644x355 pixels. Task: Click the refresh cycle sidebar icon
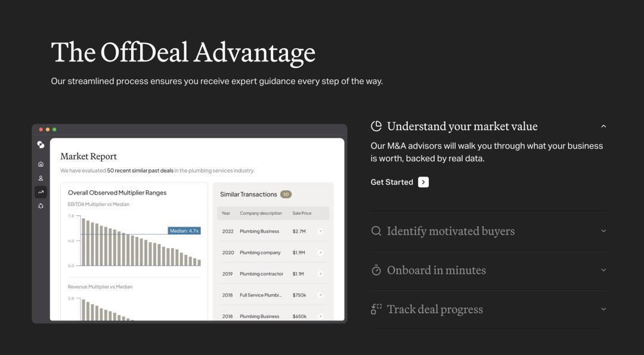(x=41, y=206)
